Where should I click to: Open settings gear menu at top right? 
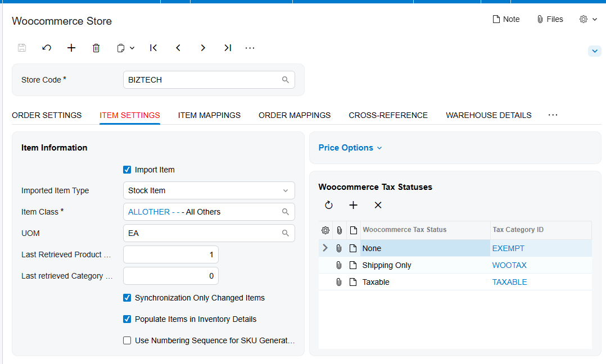tap(588, 19)
